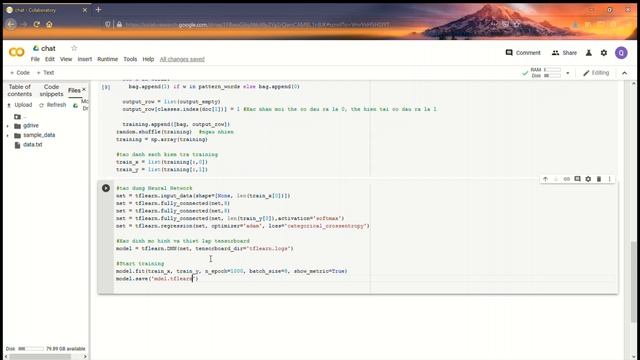Move the selected cell up
This screenshot has width=640, height=360.
click(545, 179)
